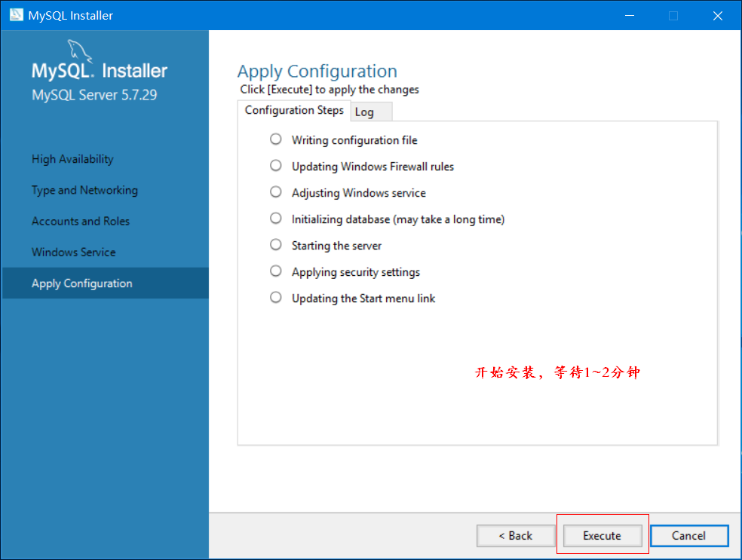This screenshot has width=742, height=560.
Task: Minimize the MySQL Installer window
Action: click(630, 15)
